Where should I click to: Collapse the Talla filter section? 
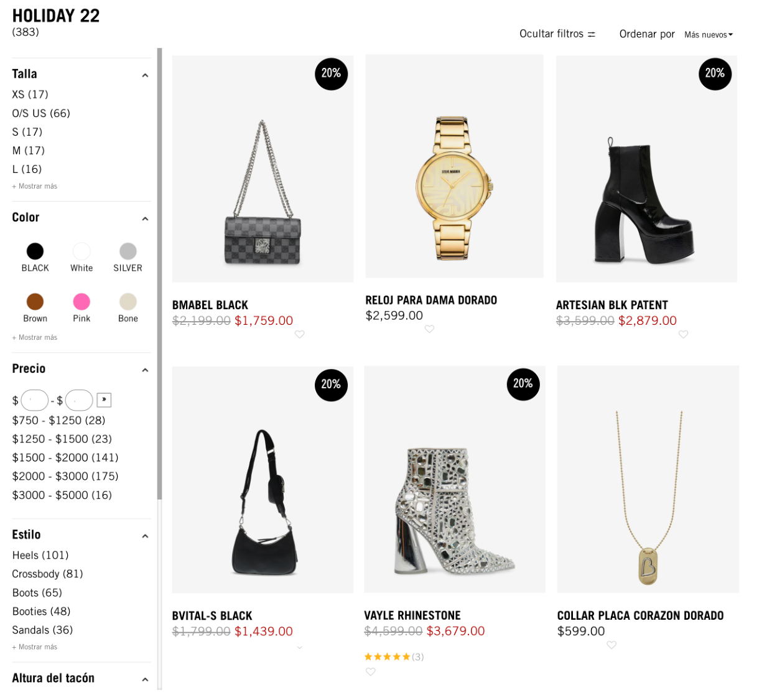pos(145,75)
